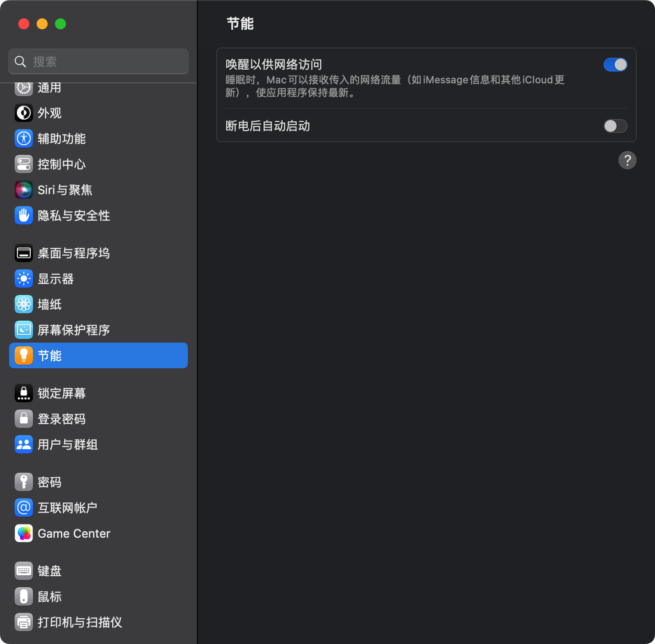Click the 锁定屏幕 sidebar icon

(x=24, y=393)
